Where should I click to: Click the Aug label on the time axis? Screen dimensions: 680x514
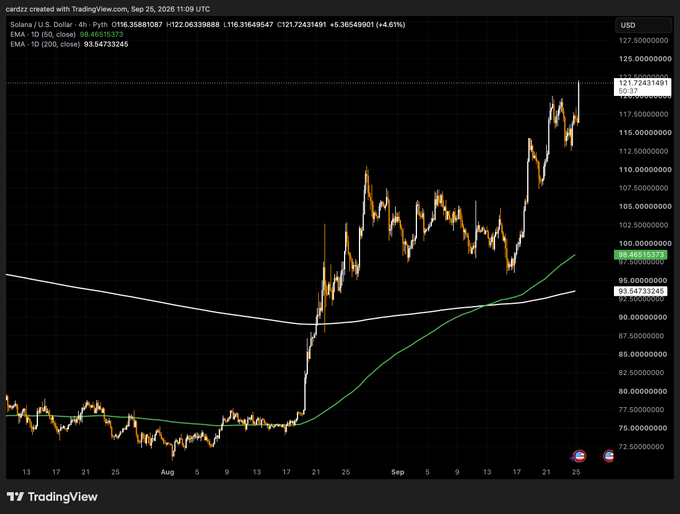click(x=167, y=472)
